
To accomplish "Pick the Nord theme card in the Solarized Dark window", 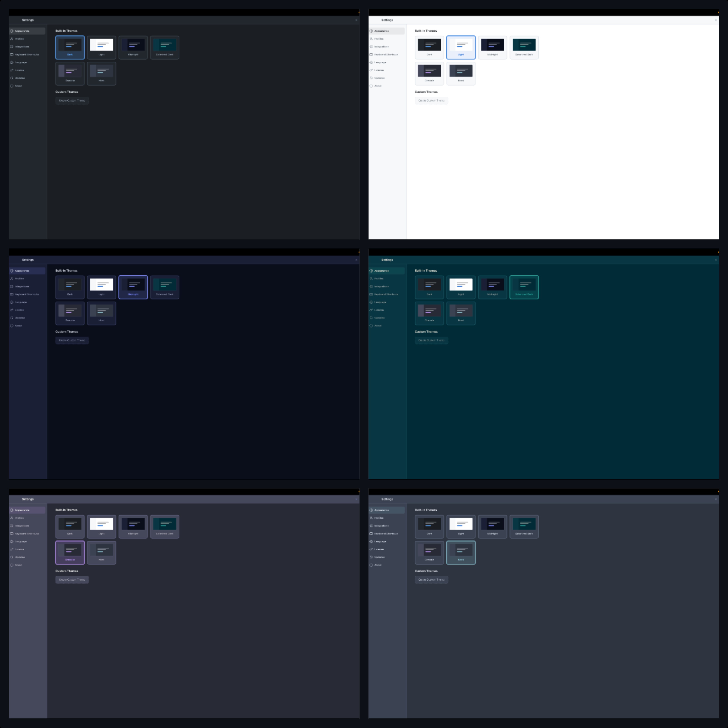I will pyautogui.click(x=461, y=313).
